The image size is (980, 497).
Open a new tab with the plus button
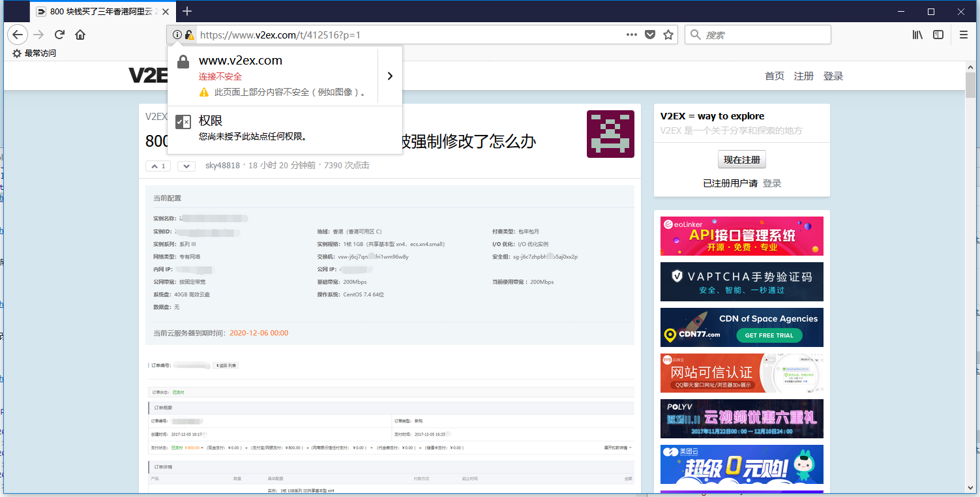click(x=187, y=11)
